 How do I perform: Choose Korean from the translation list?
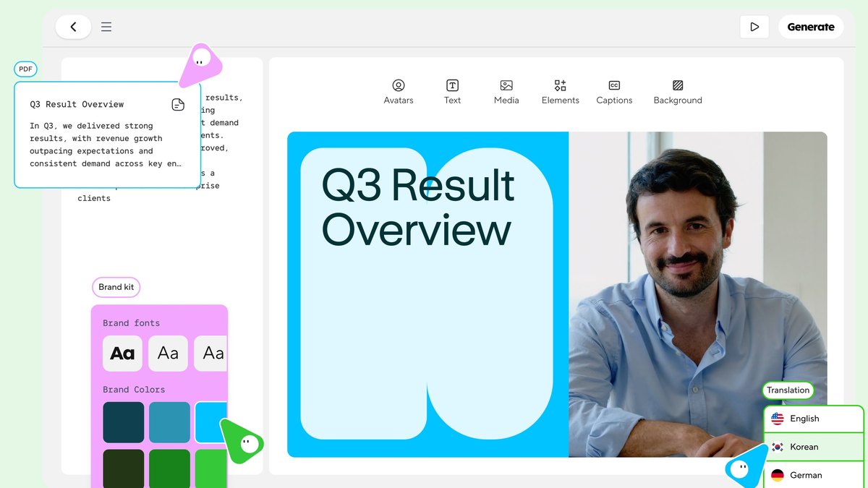[814, 447]
